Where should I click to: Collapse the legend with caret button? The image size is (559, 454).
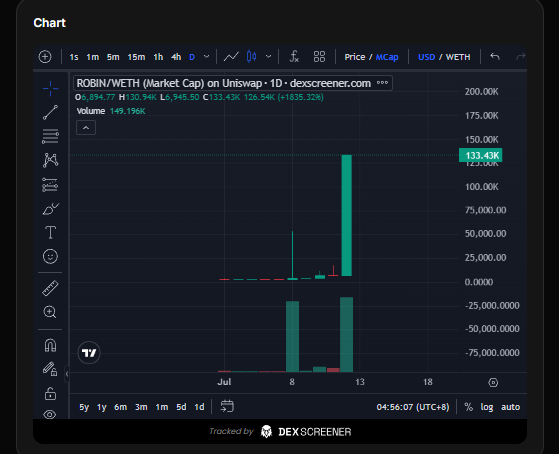[86, 128]
